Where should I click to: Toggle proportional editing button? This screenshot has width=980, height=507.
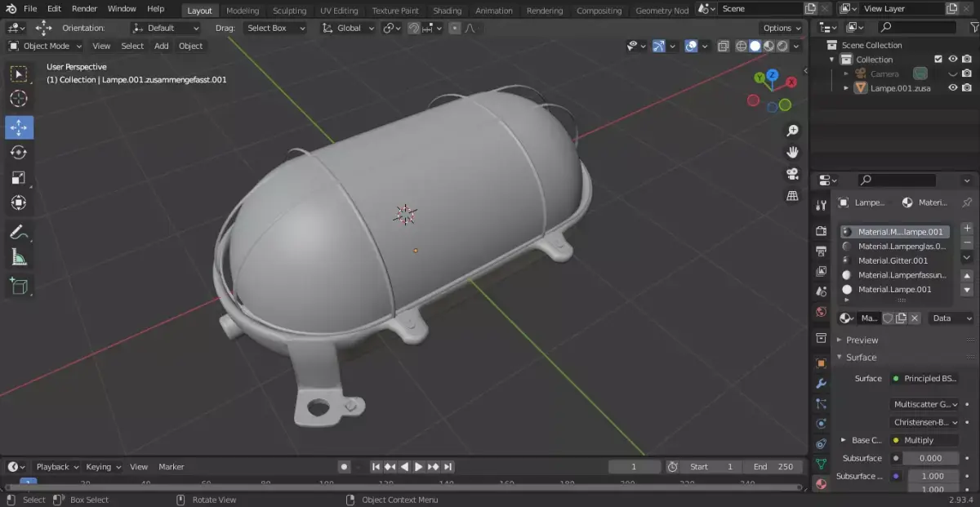[455, 28]
